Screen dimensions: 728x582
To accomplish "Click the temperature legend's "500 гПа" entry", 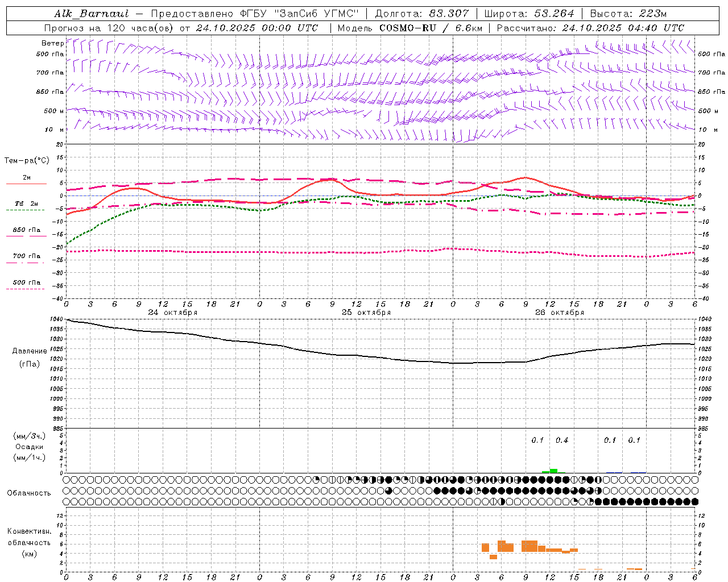I will click(x=27, y=282).
